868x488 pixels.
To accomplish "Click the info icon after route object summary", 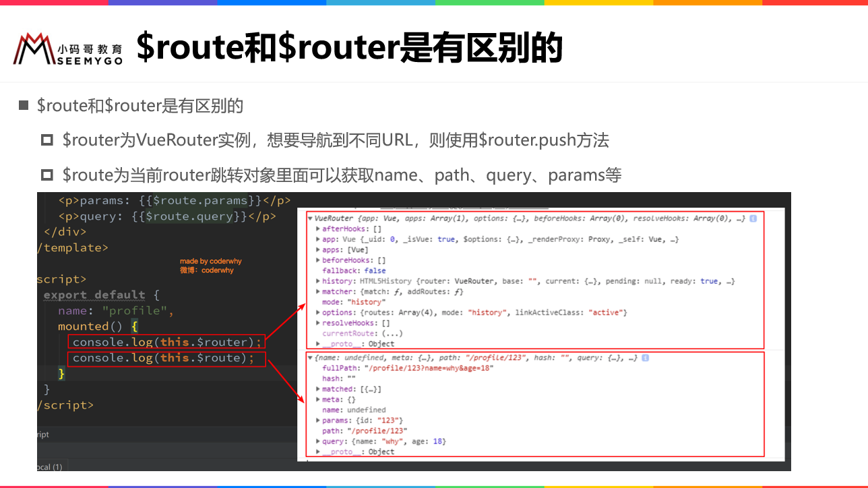I will (x=646, y=358).
